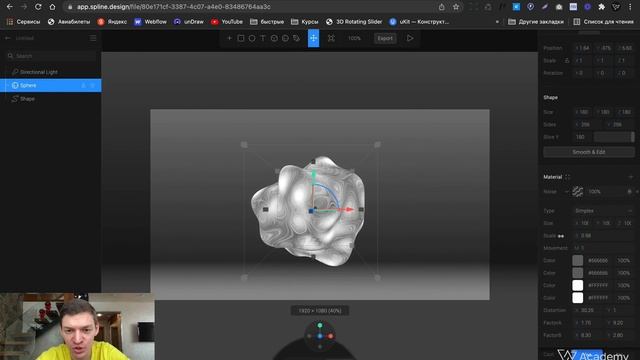Show hidden bookmarks with the chevron

(x=497, y=22)
